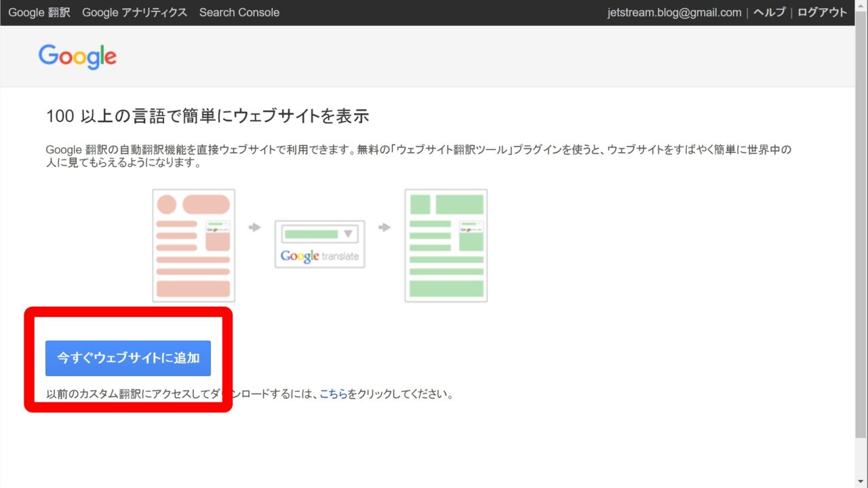The image size is (868, 488).
Task: Click the first gray arrow after the pink page
Action: [255, 227]
